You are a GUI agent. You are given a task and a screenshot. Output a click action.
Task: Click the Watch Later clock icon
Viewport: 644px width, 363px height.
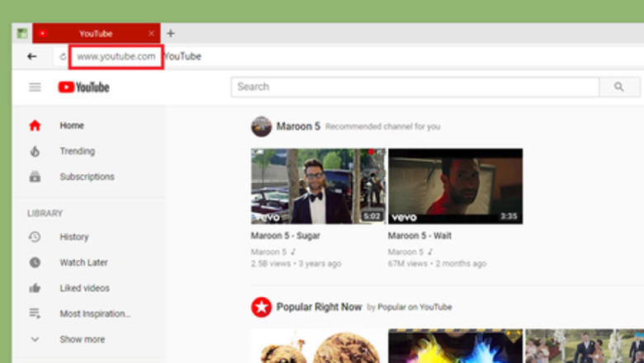(35, 262)
